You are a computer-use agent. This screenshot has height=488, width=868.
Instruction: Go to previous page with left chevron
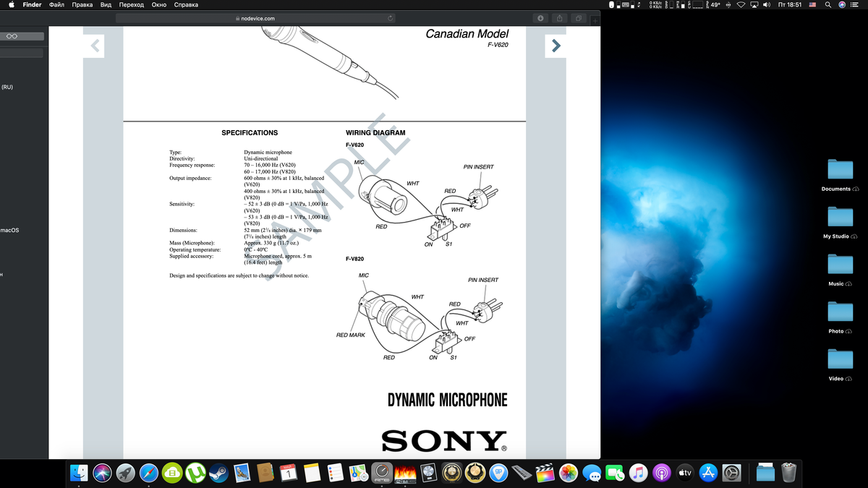pos(94,46)
